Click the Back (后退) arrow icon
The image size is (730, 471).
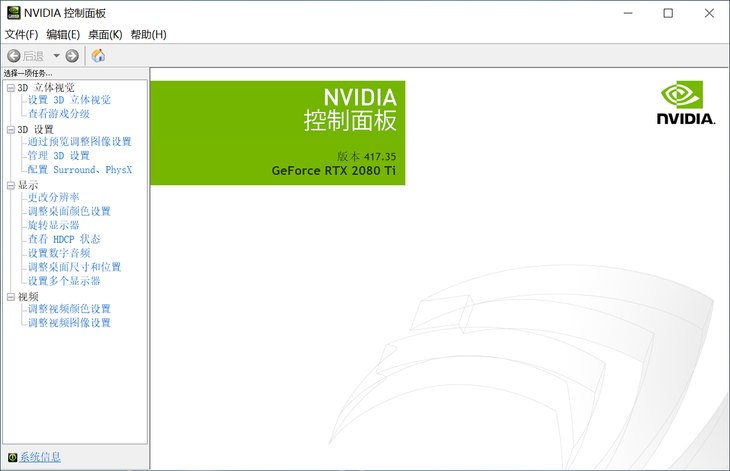[14, 56]
